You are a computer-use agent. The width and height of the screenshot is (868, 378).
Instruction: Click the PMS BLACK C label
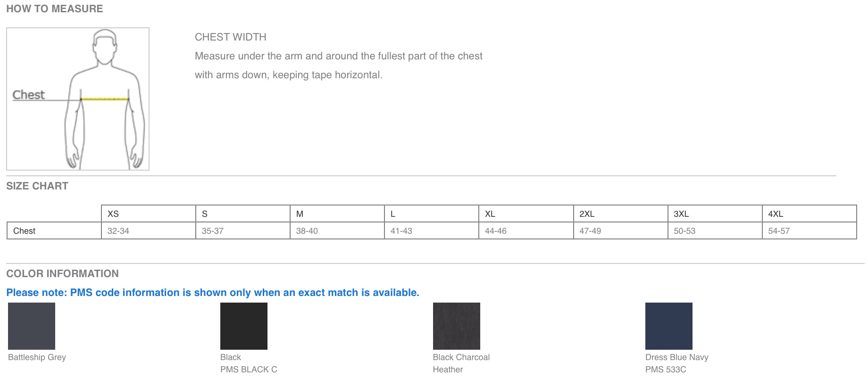[x=249, y=370]
